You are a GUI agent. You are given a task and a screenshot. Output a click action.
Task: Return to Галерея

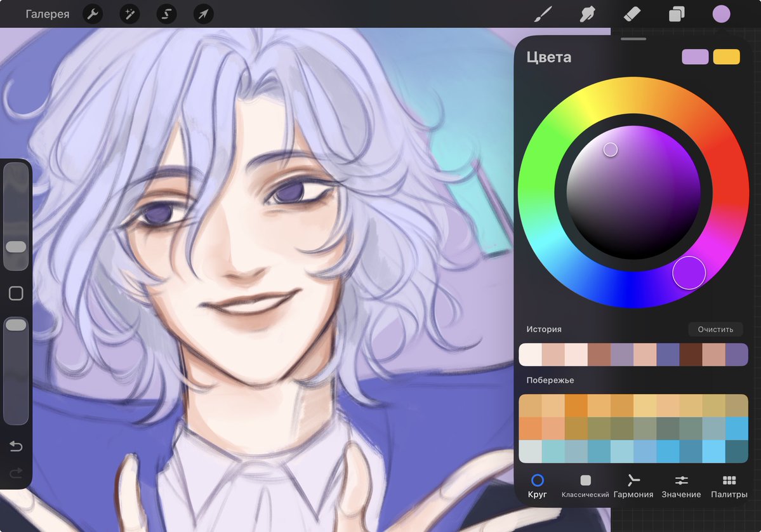point(47,14)
